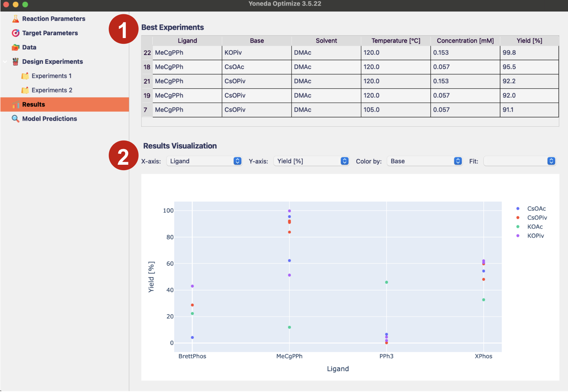Select row header 19 in table

click(x=147, y=95)
